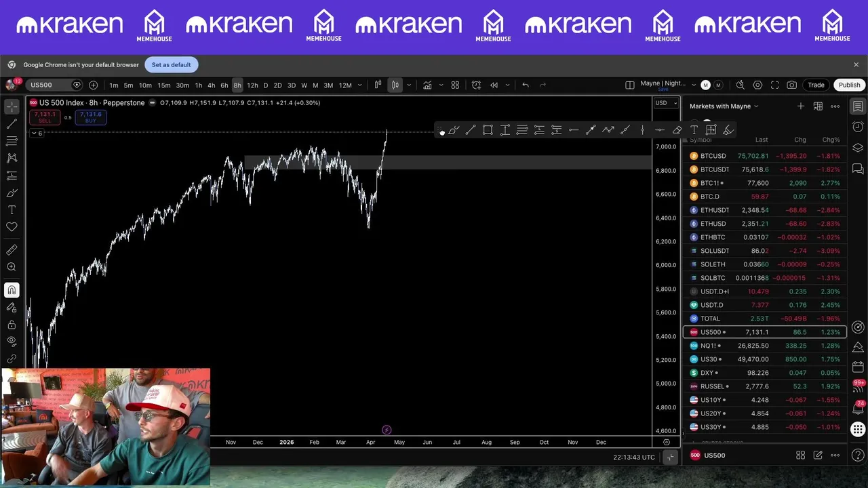Screen dimensions: 868x488
Task: Select the crosshair cursor tool in left sidebar
Action: 12,107
